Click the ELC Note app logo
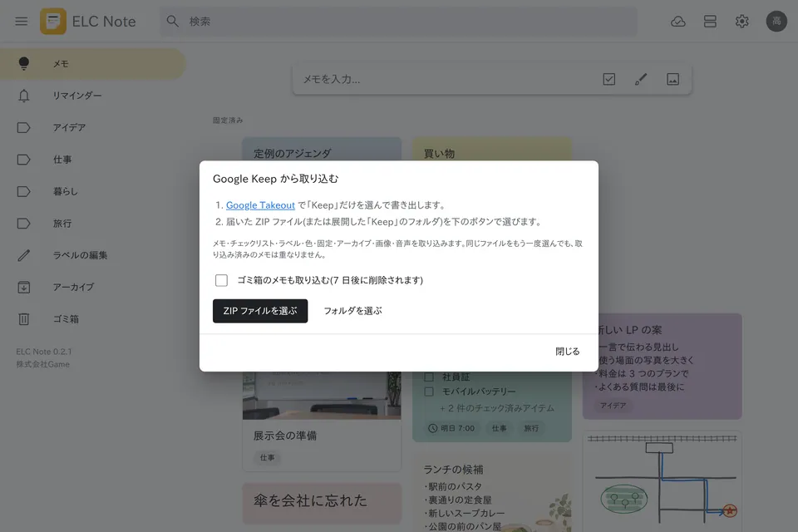Image resolution: width=798 pixels, height=532 pixels. (x=53, y=22)
